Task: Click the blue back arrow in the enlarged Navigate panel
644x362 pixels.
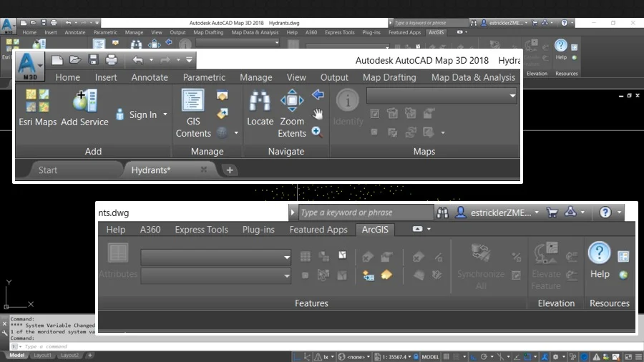Action: click(x=318, y=95)
